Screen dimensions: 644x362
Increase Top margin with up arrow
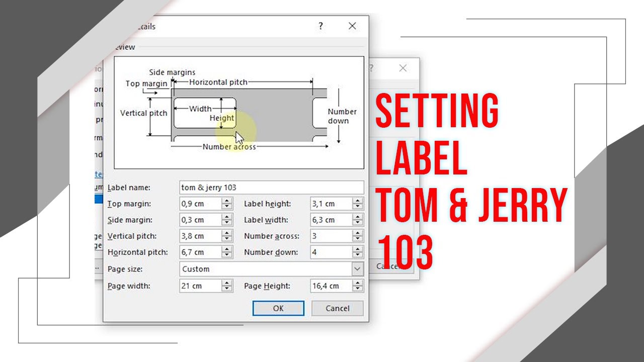(227, 201)
